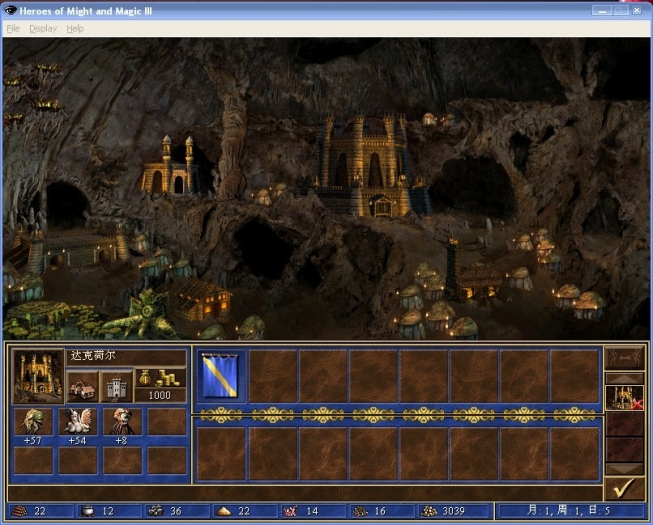Minimize the Heroes of Might and Magic window

click(602, 10)
